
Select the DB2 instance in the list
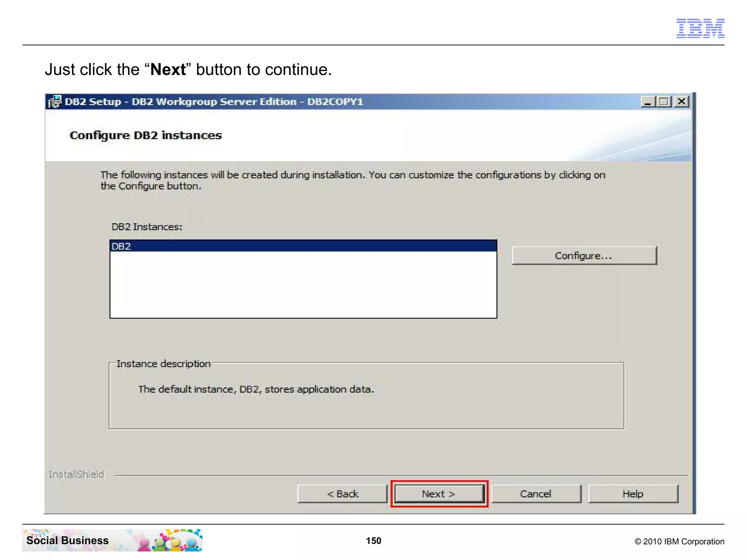click(x=303, y=246)
